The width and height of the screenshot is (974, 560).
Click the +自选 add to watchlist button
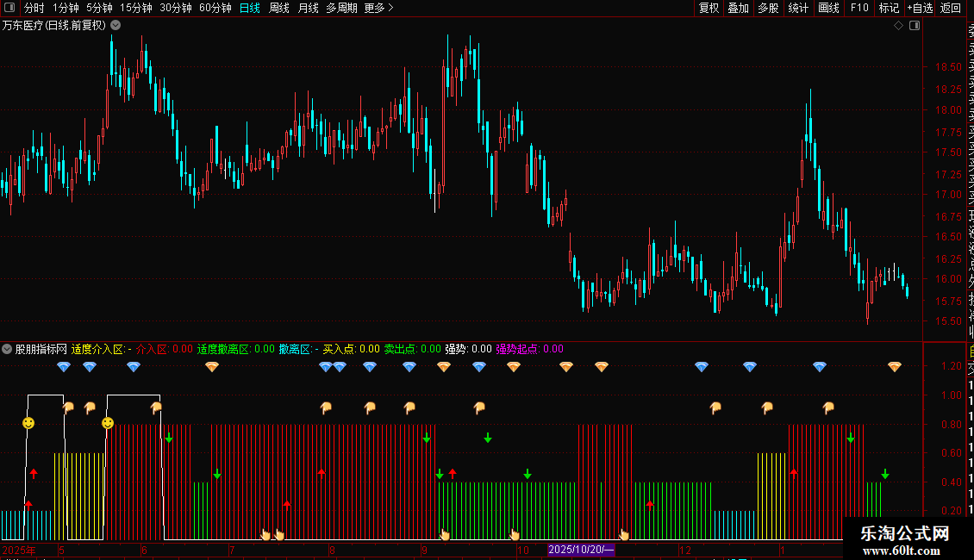919,8
